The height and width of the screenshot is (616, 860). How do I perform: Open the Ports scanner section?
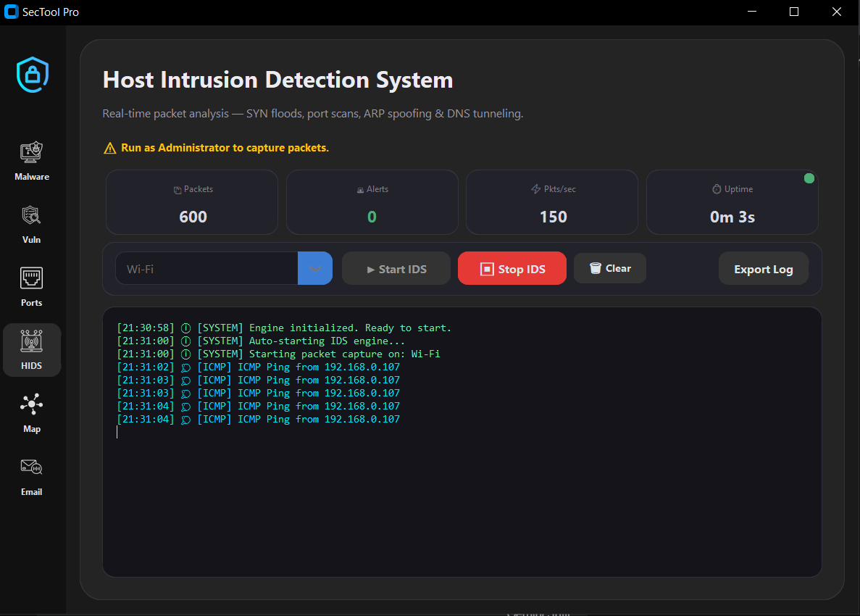pos(32,287)
